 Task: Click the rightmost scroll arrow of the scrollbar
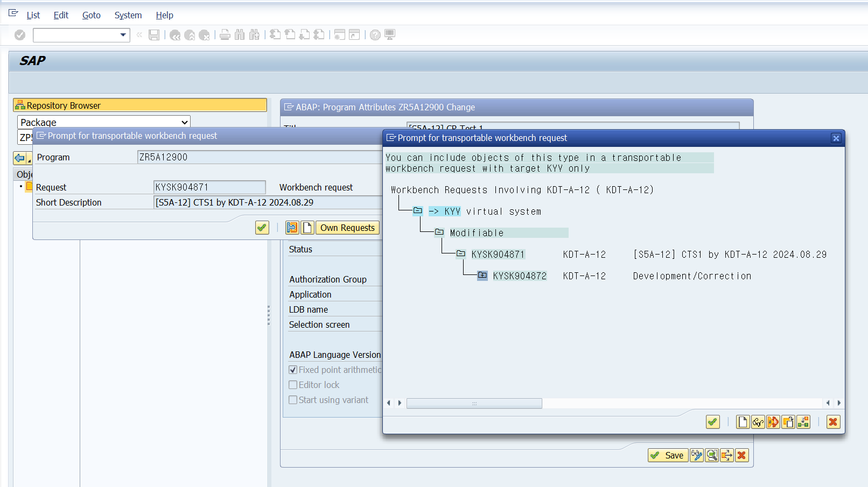tap(838, 403)
